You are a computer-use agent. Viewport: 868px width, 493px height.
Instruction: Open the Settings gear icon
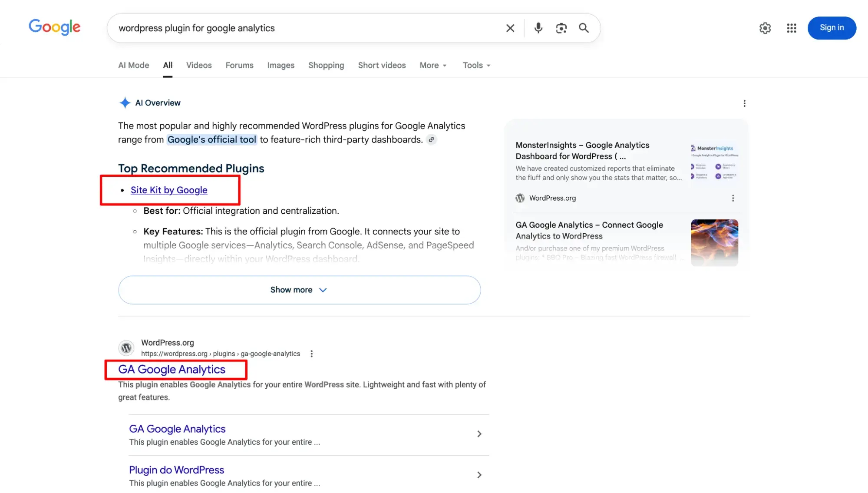765,28
